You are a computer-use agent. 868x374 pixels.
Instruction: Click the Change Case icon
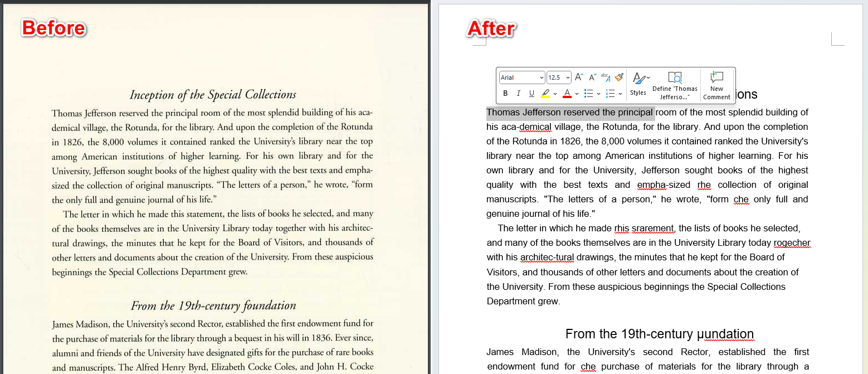coord(605,77)
